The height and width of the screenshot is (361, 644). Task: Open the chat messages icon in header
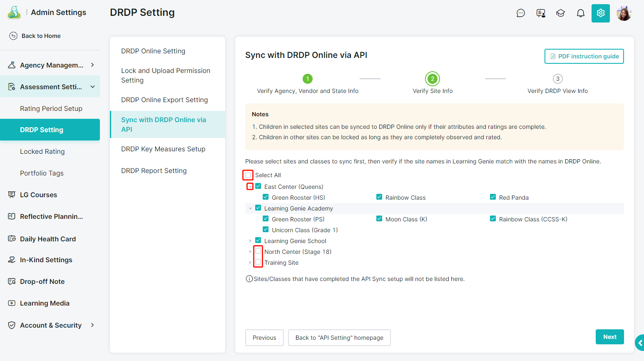pos(520,13)
